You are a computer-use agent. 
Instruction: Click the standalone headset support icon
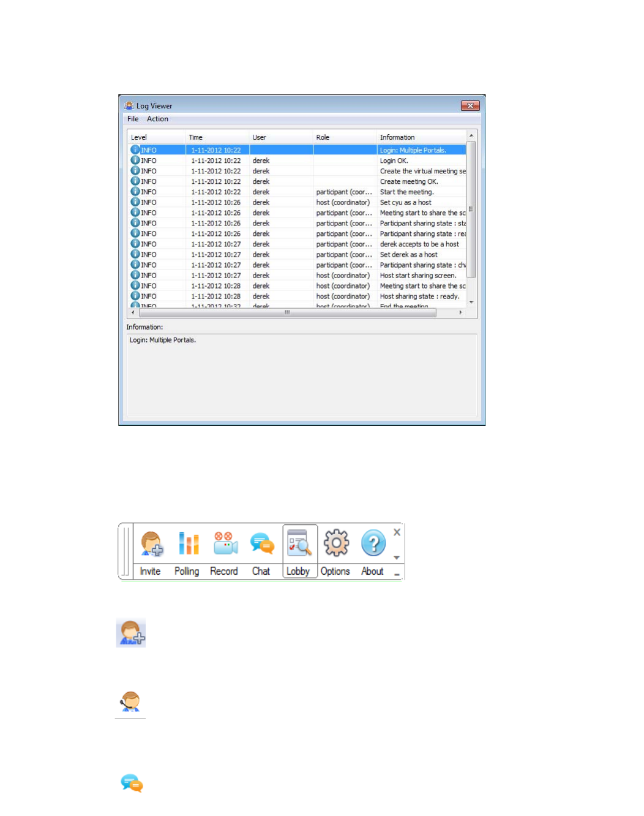[130, 701]
